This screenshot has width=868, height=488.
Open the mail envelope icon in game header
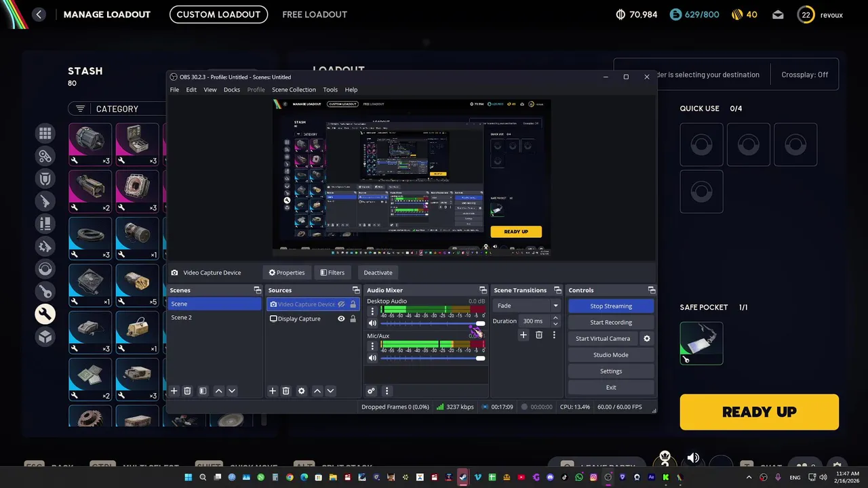778,14
